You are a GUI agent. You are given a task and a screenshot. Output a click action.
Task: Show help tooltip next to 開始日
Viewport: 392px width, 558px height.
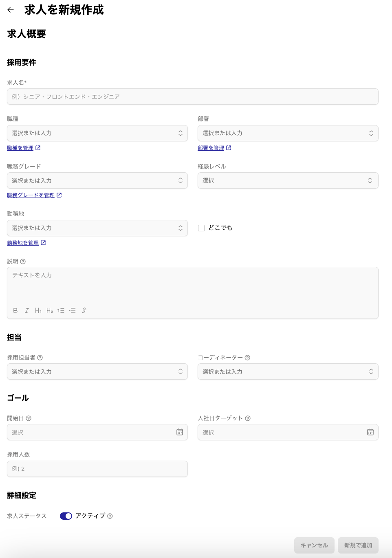coord(29,418)
